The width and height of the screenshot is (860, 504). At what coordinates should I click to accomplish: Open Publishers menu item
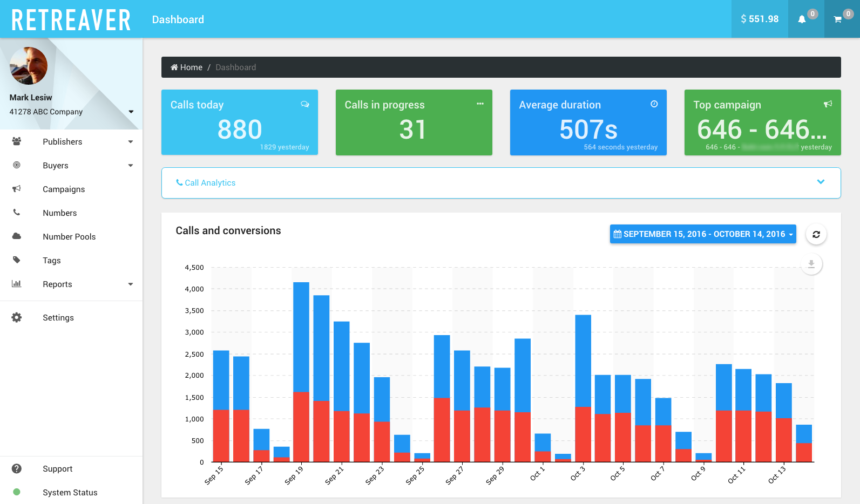[x=71, y=141]
